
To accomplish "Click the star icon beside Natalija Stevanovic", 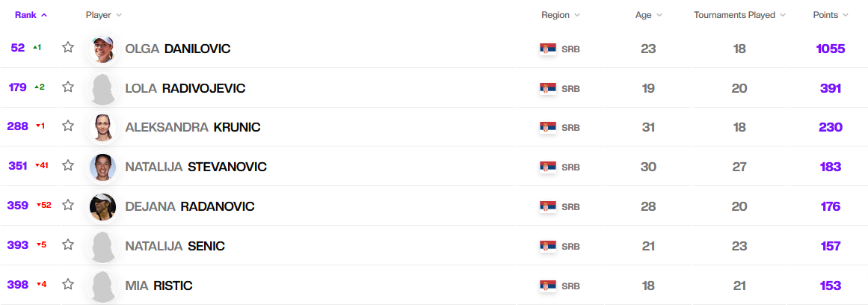I will 68,165.
